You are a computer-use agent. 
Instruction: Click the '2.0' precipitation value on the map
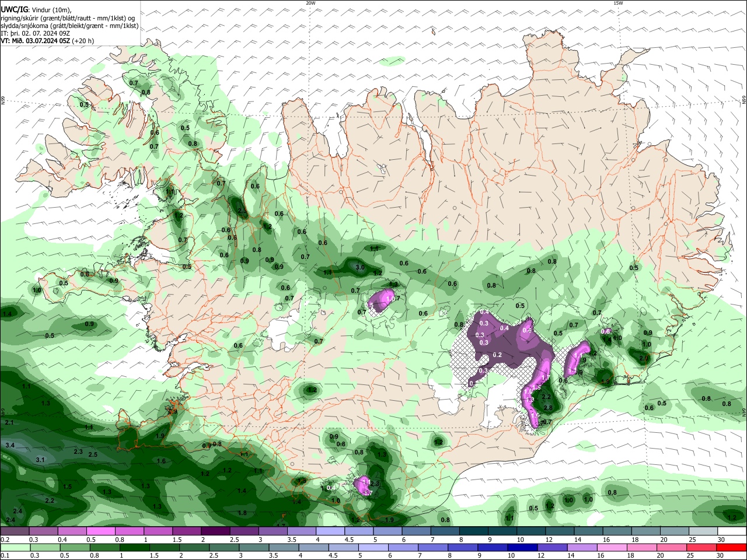644,358
